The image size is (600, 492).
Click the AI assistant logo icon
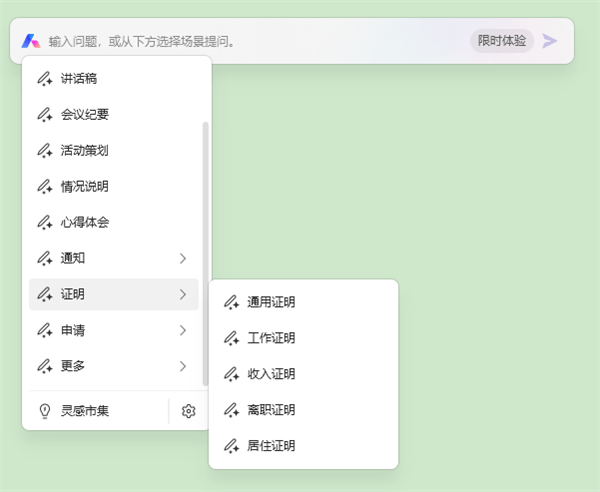point(31,41)
